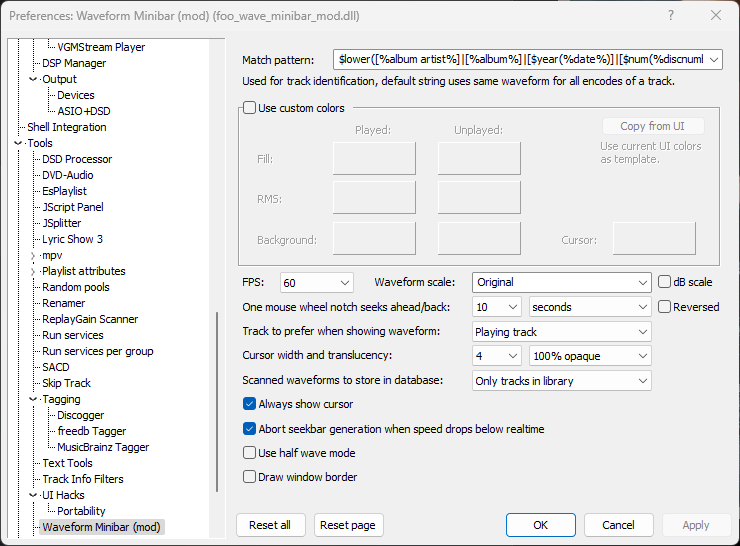Toggle the dB scale checkbox
The height and width of the screenshot is (546, 740).
(664, 282)
